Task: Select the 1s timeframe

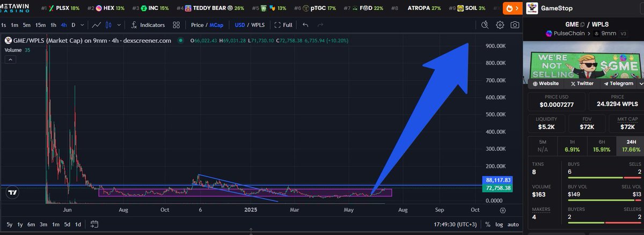Action: [x=3, y=25]
